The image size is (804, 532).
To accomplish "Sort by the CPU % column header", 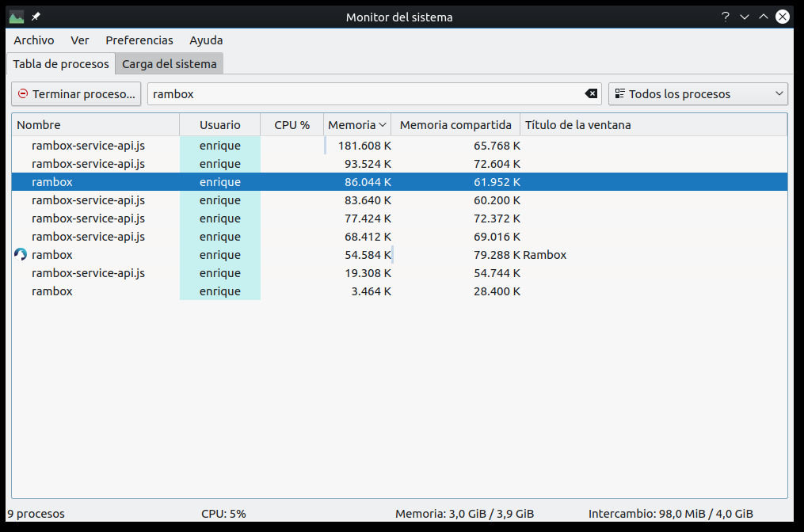I will pos(291,124).
